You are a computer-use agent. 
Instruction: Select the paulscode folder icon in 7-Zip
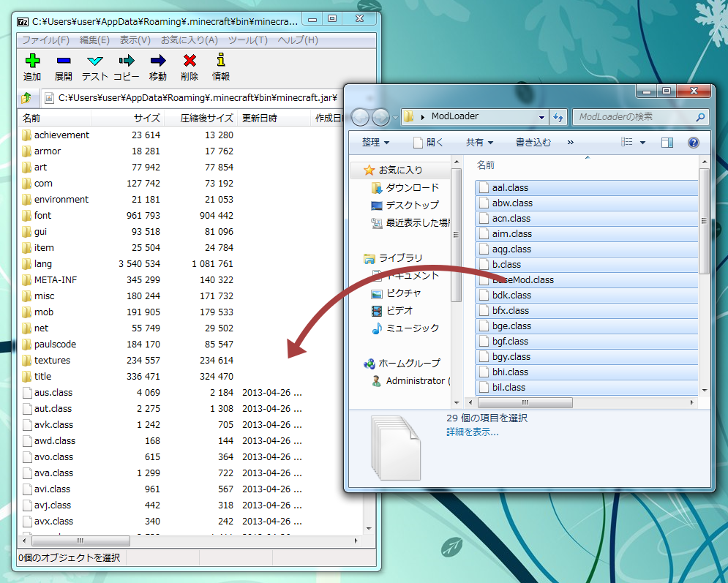tap(26, 345)
